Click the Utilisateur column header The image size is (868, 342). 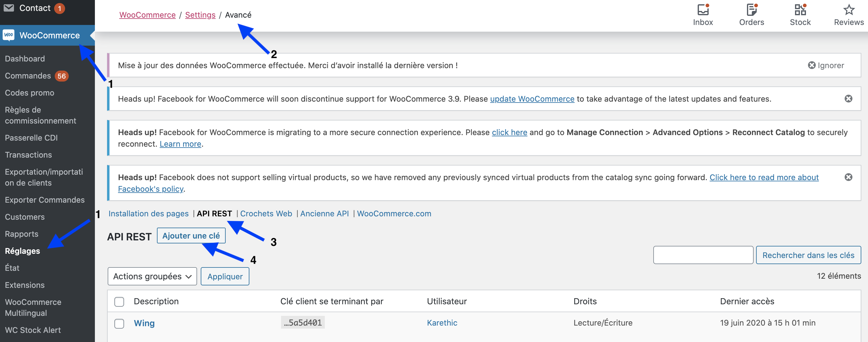(x=447, y=301)
